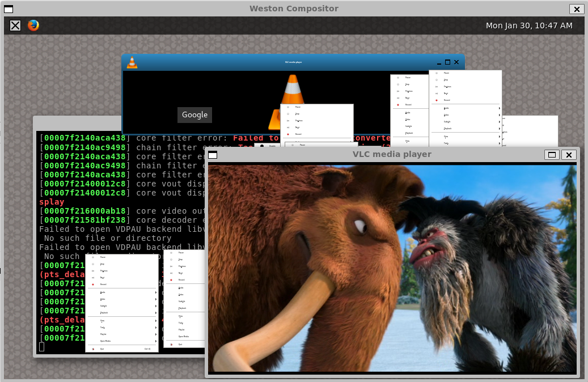Image resolution: width=588 pixels, height=382 pixels.
Task: Click the Stop icon in the top-right menu over the wallpaper
Action: (437, 80)
